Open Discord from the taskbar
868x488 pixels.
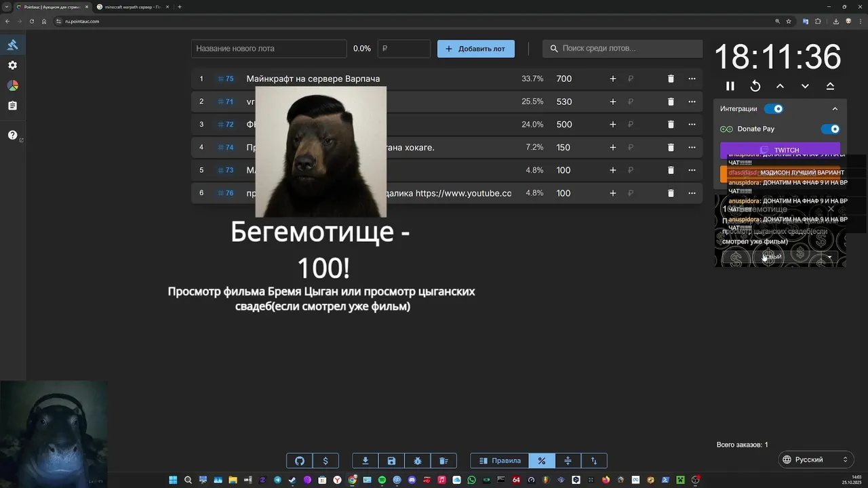point(412,480)
